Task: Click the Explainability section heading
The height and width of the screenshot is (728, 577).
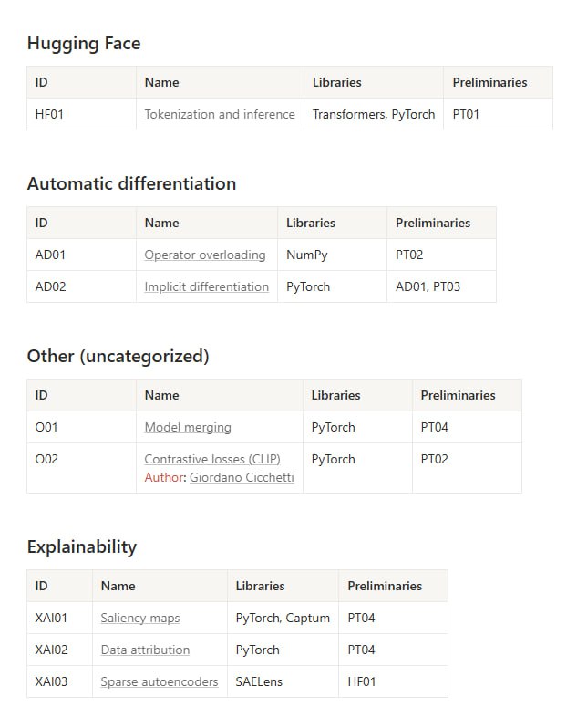Action: coord(82,546)
